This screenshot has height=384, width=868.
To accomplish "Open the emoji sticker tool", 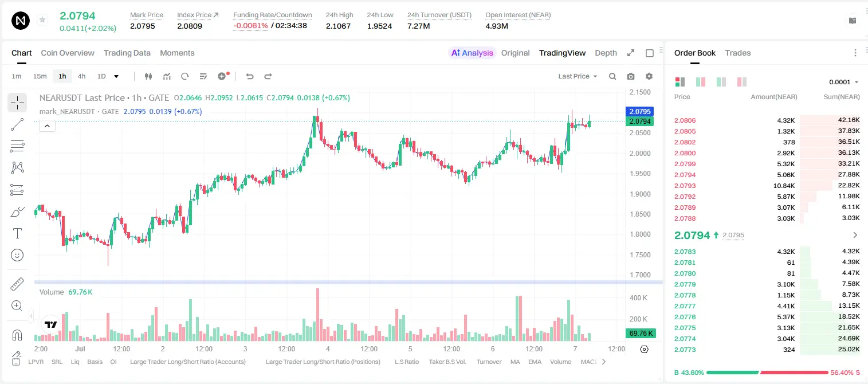I will (17, 255).
